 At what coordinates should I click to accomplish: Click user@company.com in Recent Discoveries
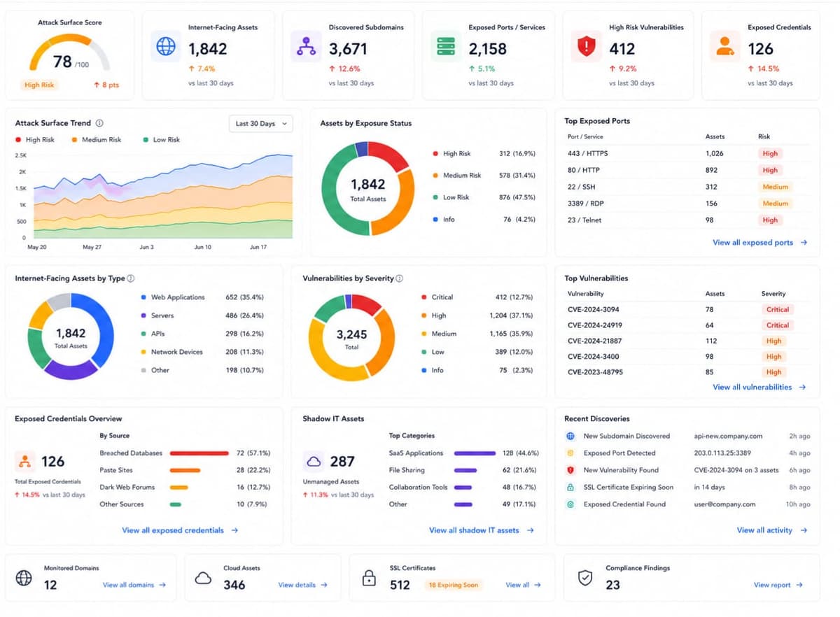coord(724,504)
